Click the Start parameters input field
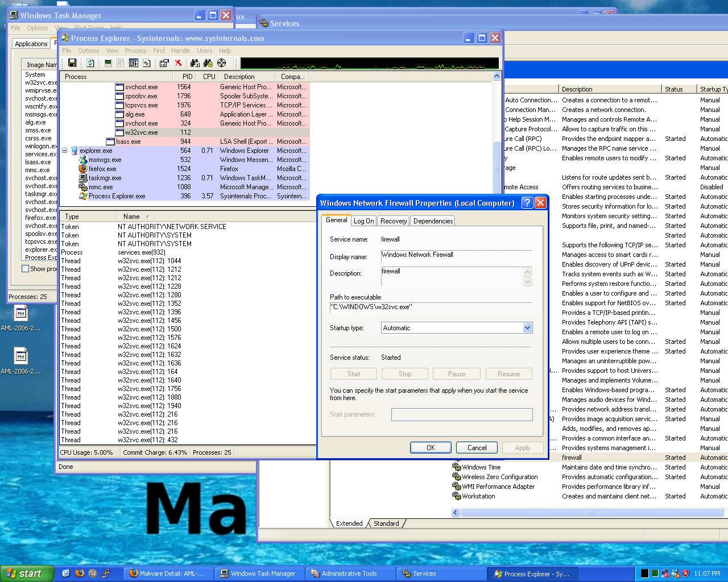This screenshot has height=582, width=728. point(462,414)
